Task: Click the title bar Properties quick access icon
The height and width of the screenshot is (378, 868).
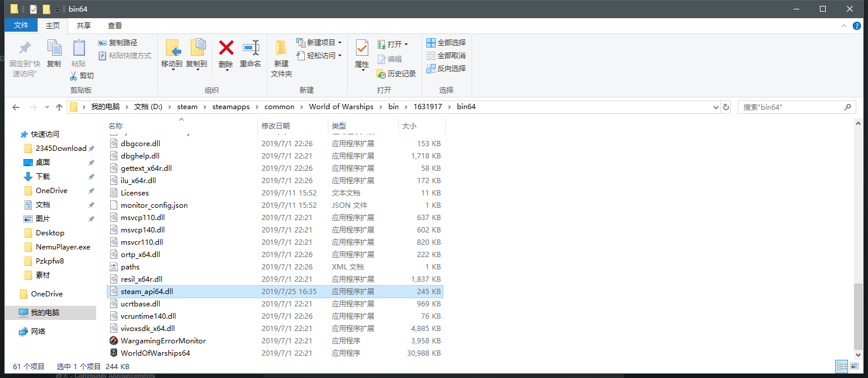Action: (x=33, y=9)
